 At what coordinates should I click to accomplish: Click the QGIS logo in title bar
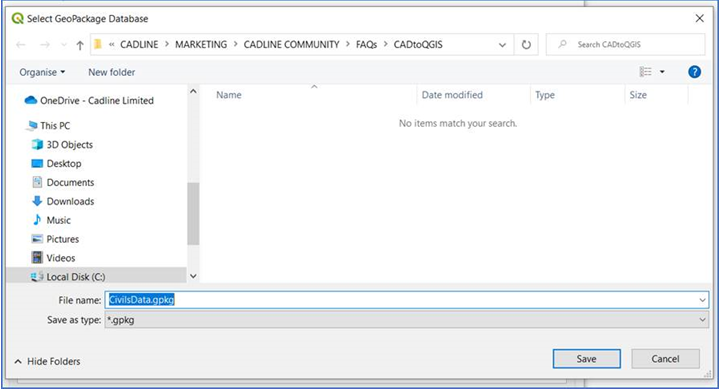[17, 18]
